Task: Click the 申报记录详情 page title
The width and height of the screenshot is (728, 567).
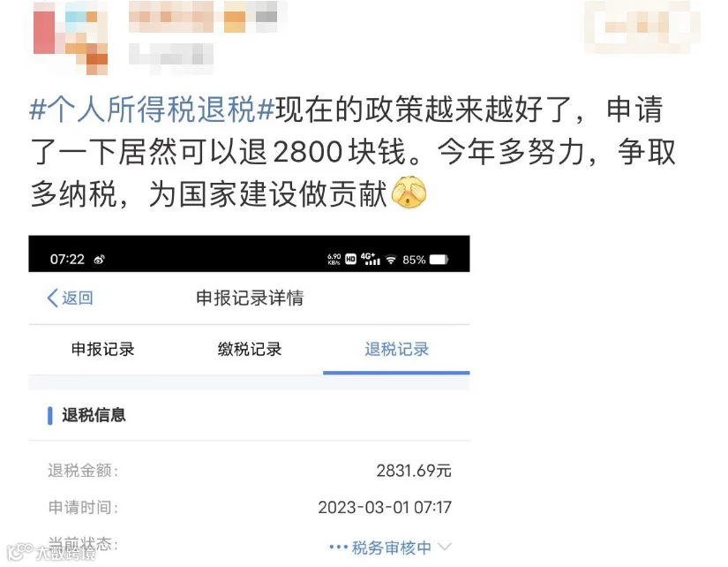Action: point(250,298)
